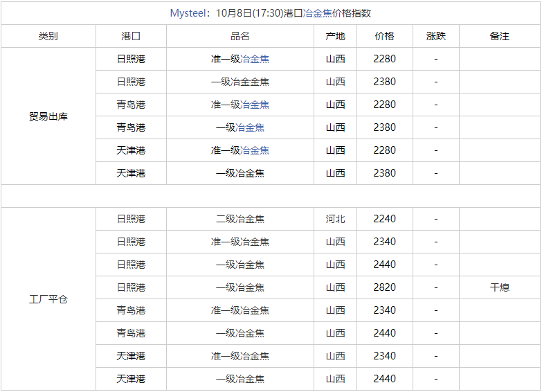Click the 2820 price cell

384,287
